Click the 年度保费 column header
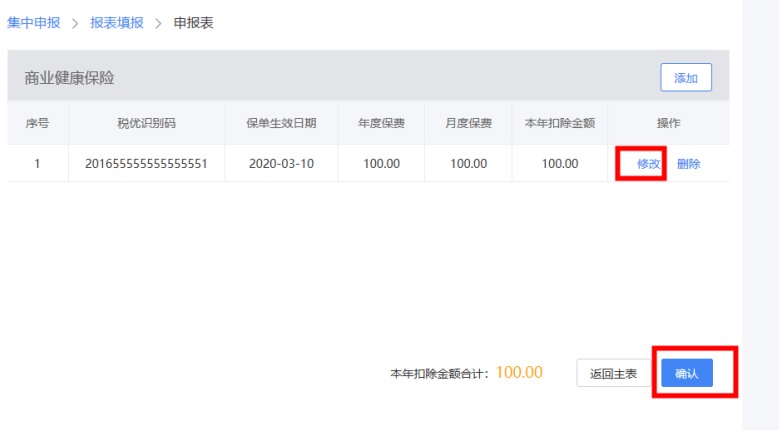Image resolution: width=779 pixels, height=430 pixels. 381,124
